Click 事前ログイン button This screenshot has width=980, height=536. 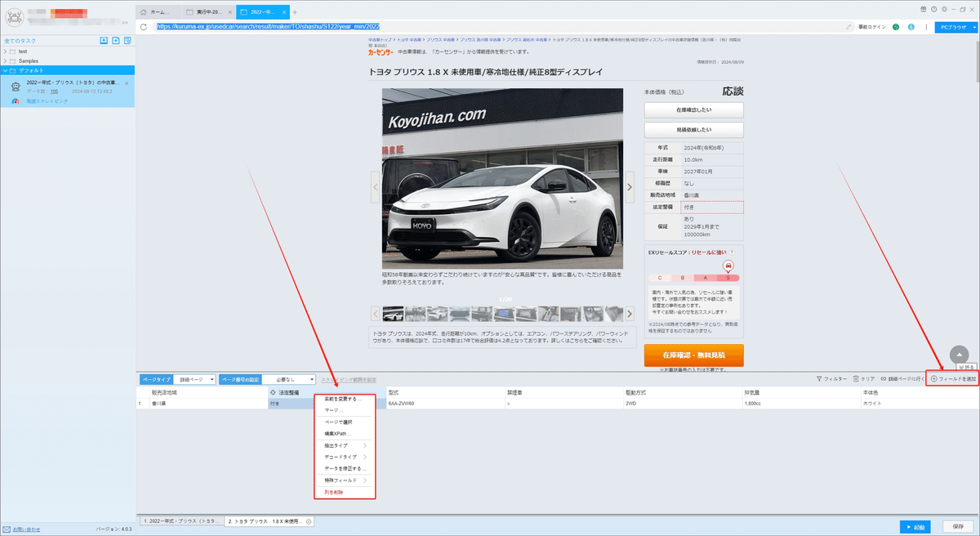click(871, 27)
